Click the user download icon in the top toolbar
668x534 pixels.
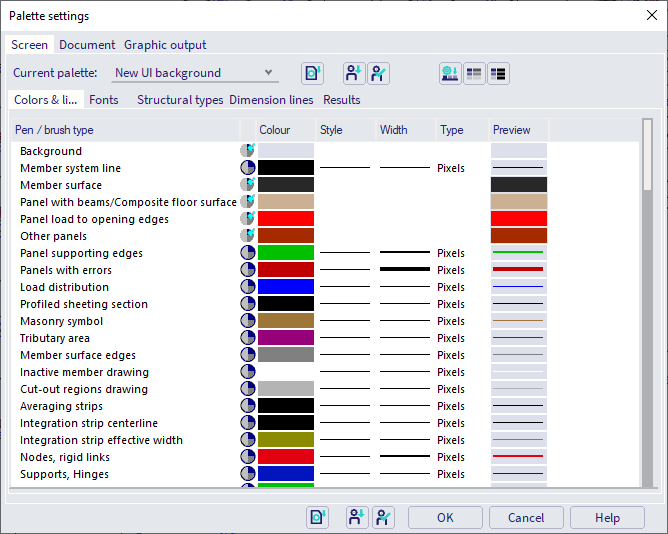pos(354,73)
